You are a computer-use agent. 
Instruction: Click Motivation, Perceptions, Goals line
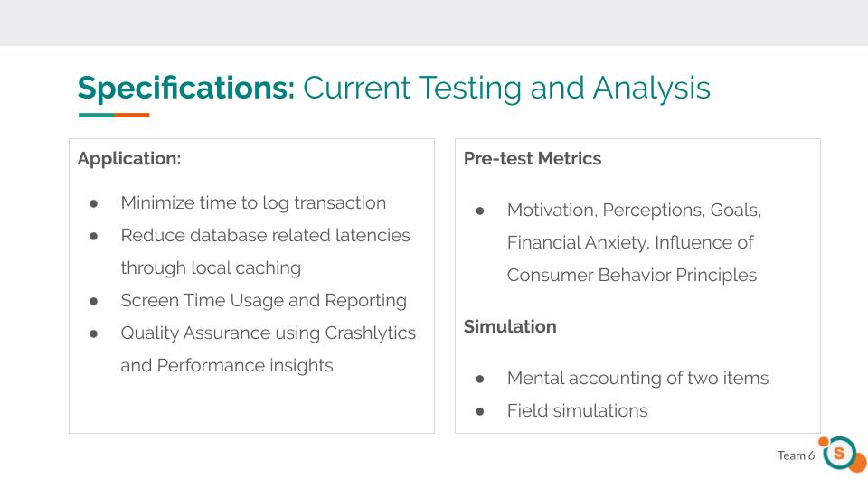[x=634, y=211]
